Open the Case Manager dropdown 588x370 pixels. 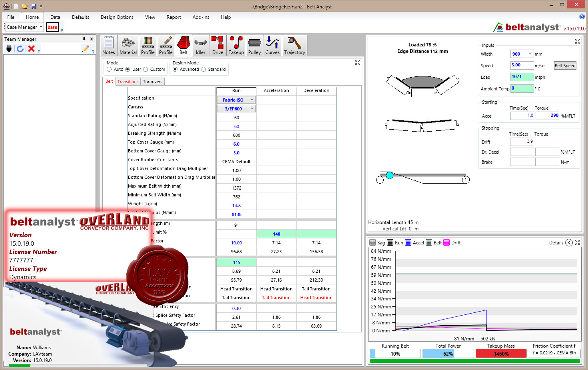pyautogui.click(x=24, y=27)
